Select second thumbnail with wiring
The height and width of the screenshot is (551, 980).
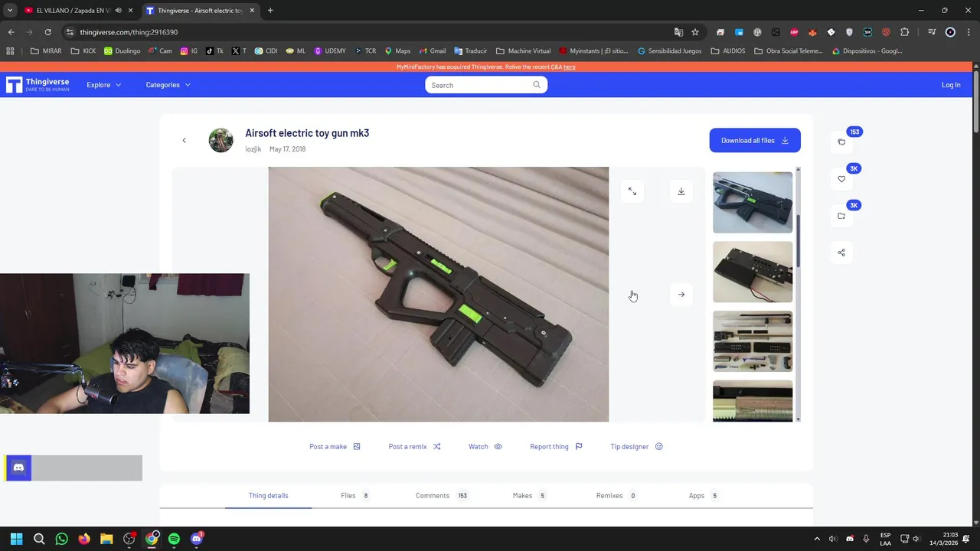pyautogui.click(x=753, y=272)
